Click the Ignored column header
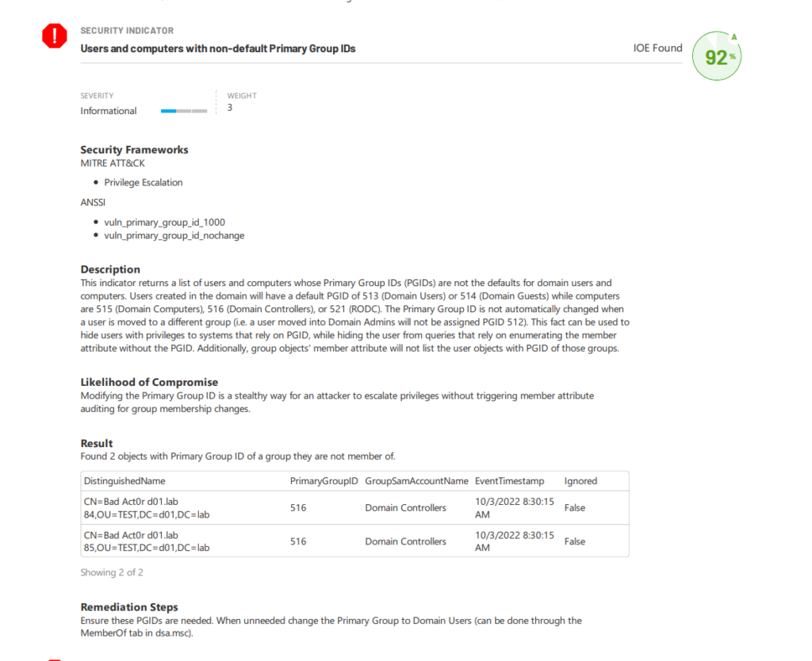The image size is (812, 661). 580,481
